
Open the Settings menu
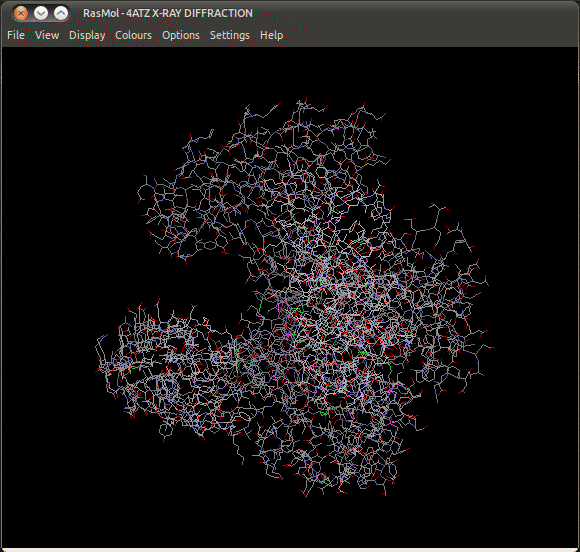pos(230,35)
